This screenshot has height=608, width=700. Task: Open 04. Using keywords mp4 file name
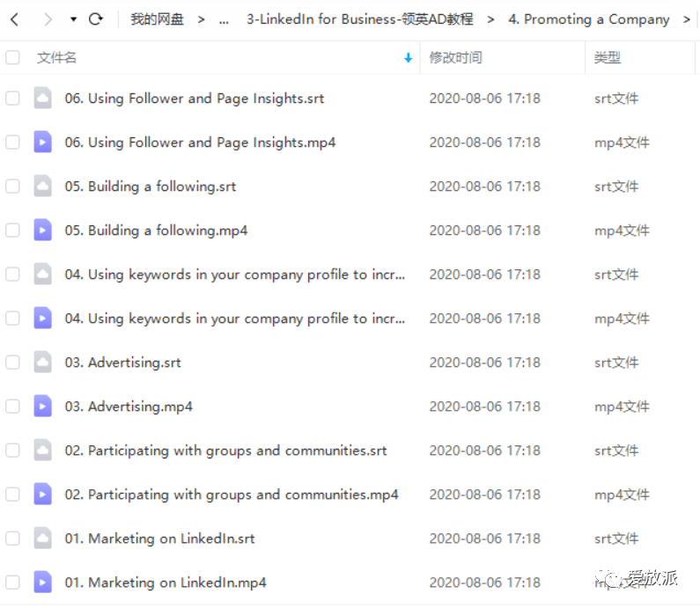(235, 318)
